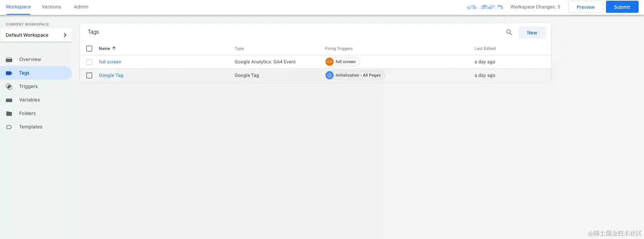The height and width of the screenshot is (239, 644).
Task: Open Templates in the sidebar
Action: [31, 127]
